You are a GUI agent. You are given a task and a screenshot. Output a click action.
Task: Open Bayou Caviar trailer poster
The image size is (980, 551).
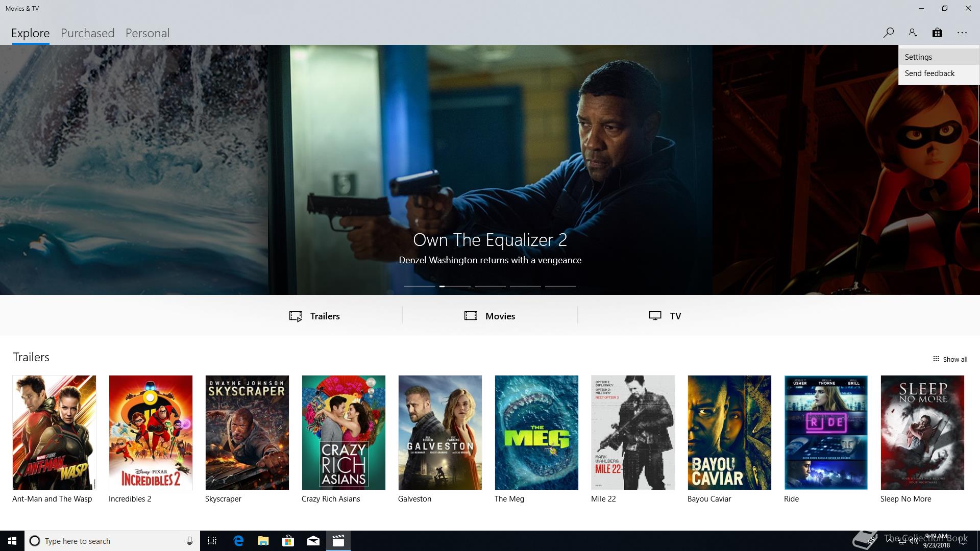(x=729, y=433)
